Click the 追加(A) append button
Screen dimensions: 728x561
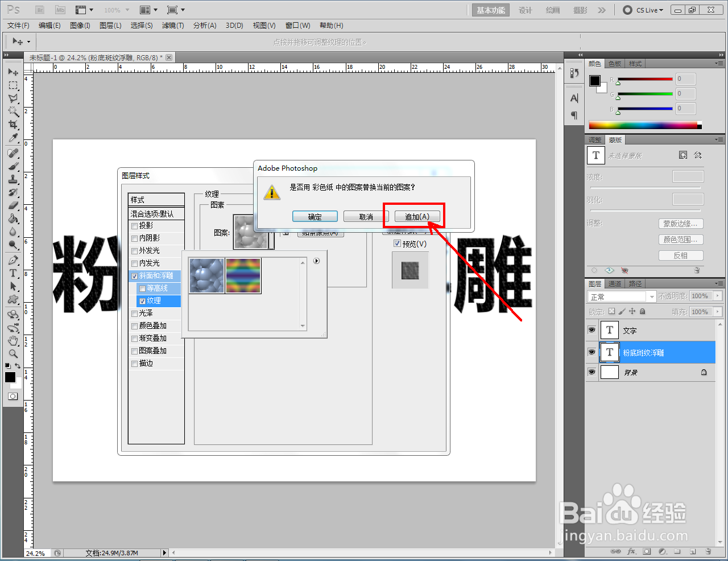click(x=417, y=217)
